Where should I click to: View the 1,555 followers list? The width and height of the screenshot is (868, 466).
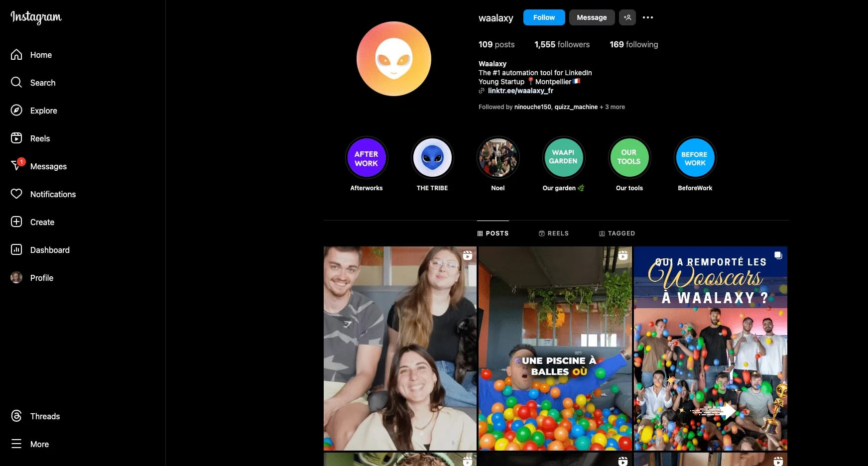point(562,44)
